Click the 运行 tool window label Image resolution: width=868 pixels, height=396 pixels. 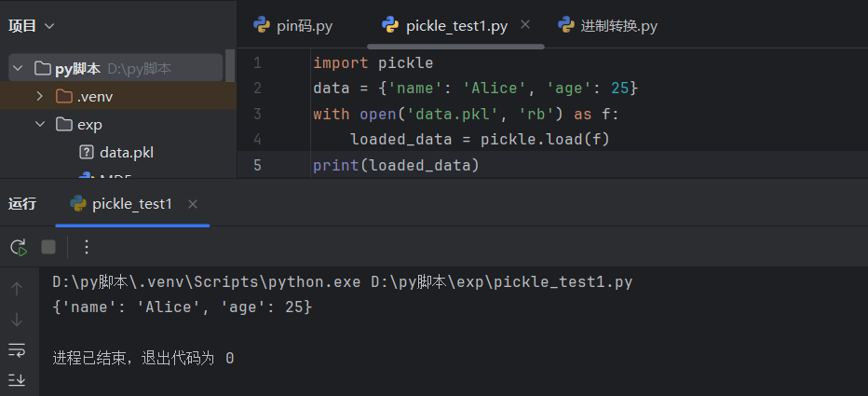(x=22, y=204)
